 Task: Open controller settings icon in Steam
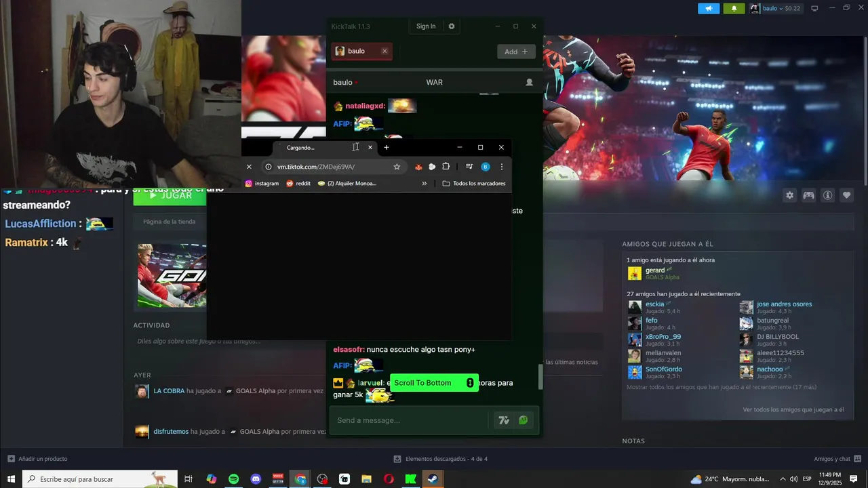(x=808, y=195)
